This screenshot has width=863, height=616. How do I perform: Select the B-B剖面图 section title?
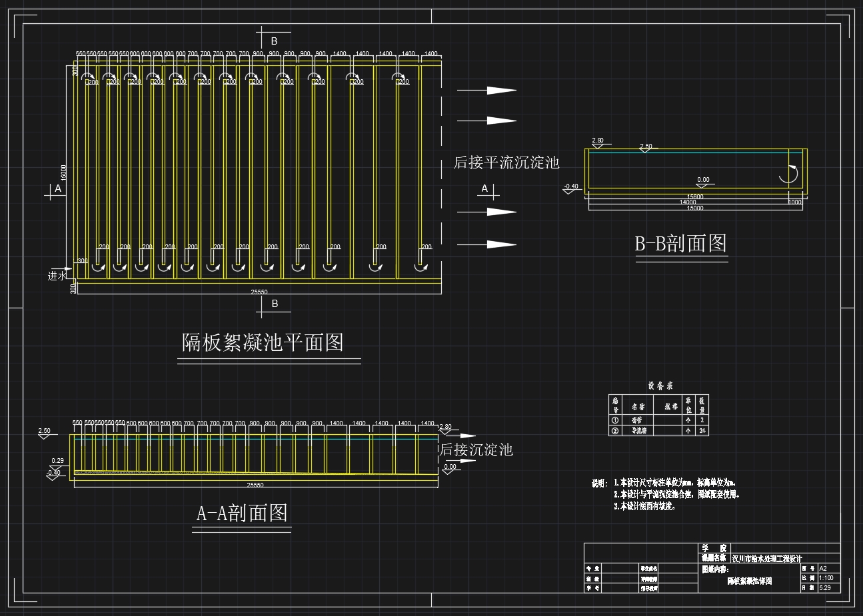(x=680, y=243)
